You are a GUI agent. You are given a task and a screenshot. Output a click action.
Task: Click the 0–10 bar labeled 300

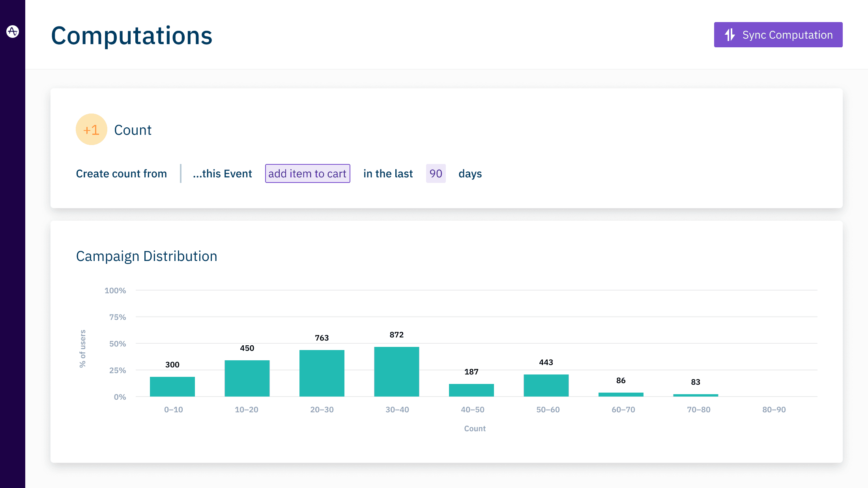pos(172,386)
